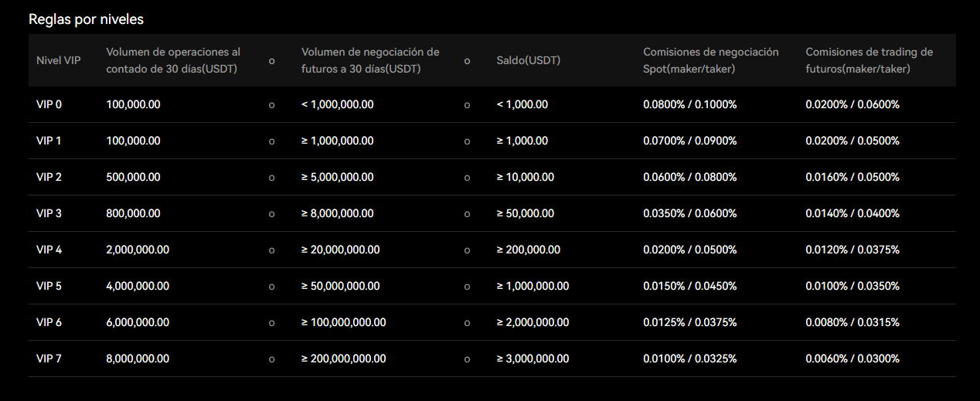Click VIP 4 spot fee 0.0200% / 0.0500%
Viewport: 980px width, 401px height.
(x=690, y=250)
